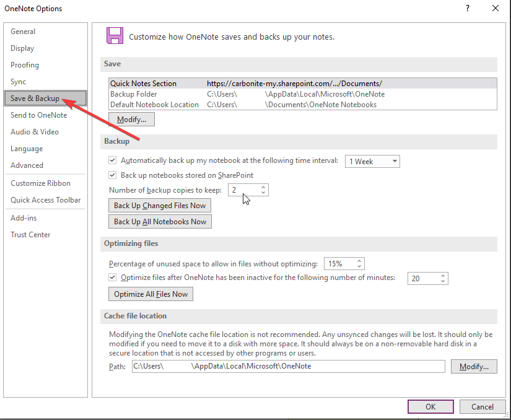Close the OneNote Options dialog
511x420 pixels.
(496, 8)
